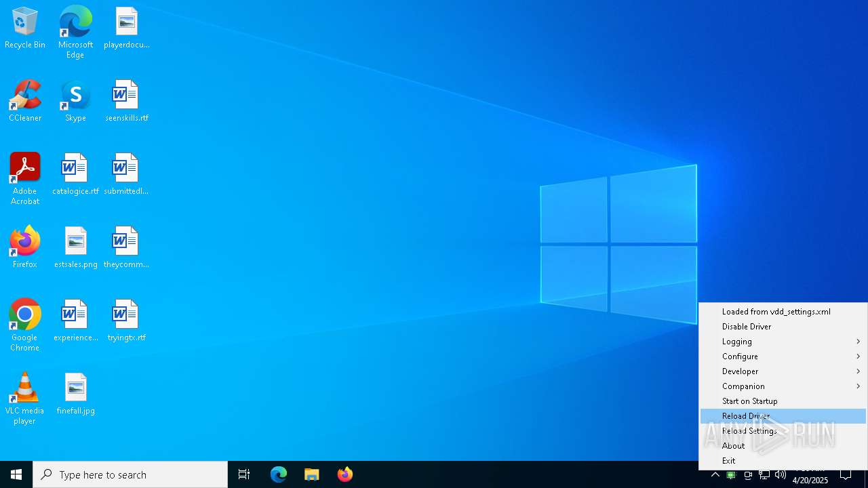The height and width of the screenshot is (488, 868).
Task: Select the catalogice.rtf document icon
Action: [75, 175]
